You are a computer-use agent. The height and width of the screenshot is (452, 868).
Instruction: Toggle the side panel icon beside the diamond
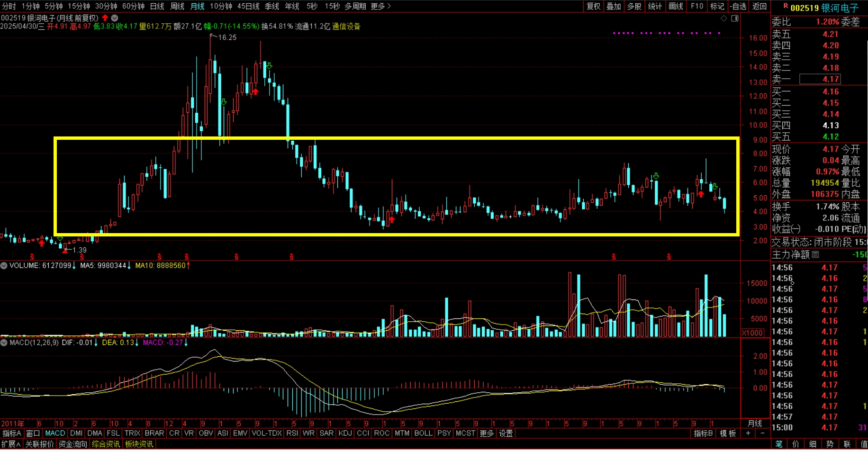click(x=735, y=18)
